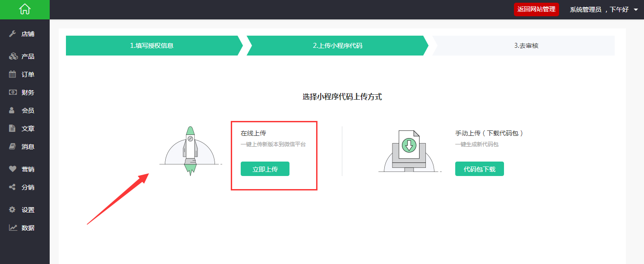This screenshot has height=264, width=644.
Task: Click the cubes icon beside 产品
Action: coord(13,56)
